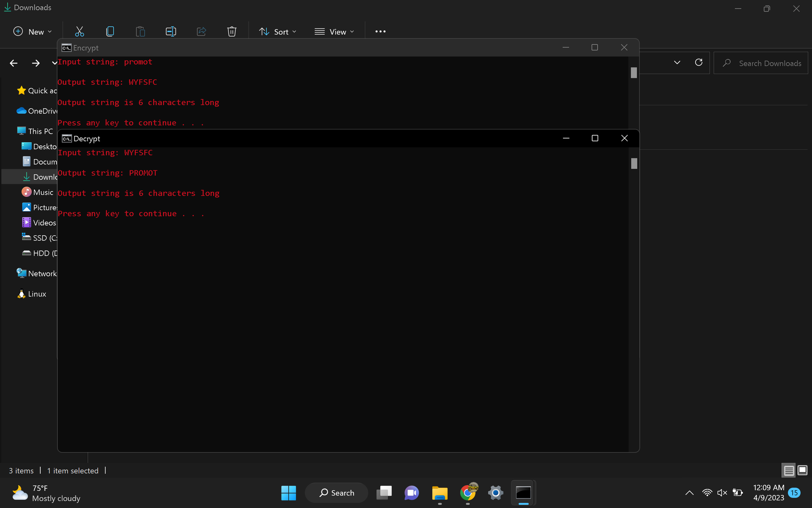This screenshot has height=508, width=812.
Task: Switch to details view in the status bar
Action: [x=788, y=470]
